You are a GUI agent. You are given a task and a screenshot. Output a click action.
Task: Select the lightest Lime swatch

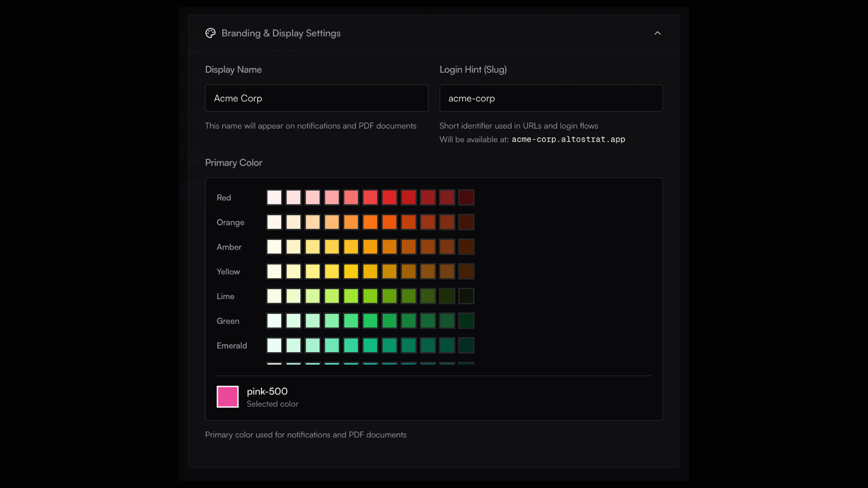(274, 296)
